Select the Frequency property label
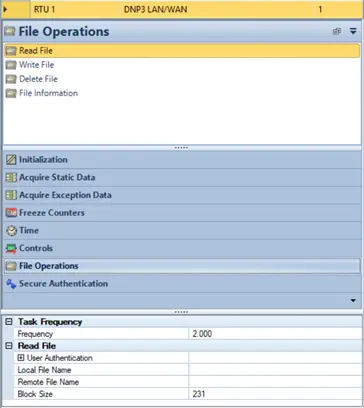Viewport: 364px width, 408px height. point(35,334)
